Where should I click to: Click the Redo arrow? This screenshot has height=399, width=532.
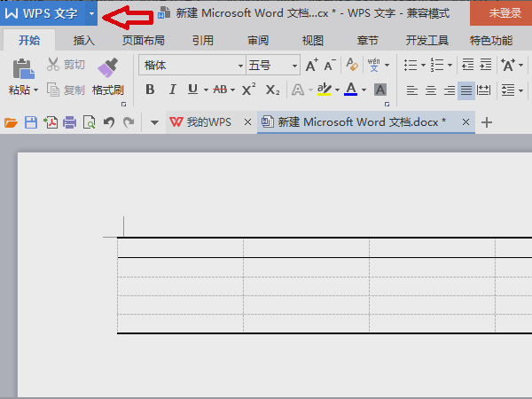pyautogui.click(x=129, y=122)
